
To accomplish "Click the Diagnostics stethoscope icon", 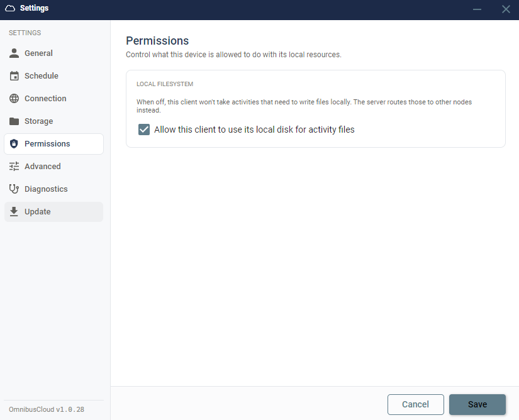I will [14, 189].
